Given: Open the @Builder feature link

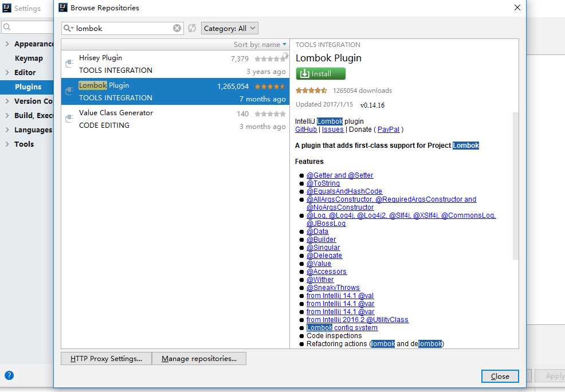Looking at the screenshot, I should (x=321, y=239).
